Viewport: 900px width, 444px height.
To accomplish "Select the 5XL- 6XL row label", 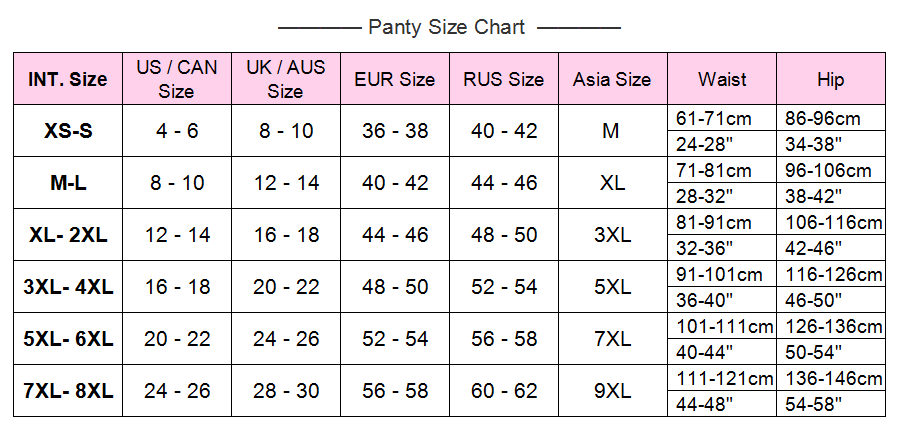I will 68,338.
